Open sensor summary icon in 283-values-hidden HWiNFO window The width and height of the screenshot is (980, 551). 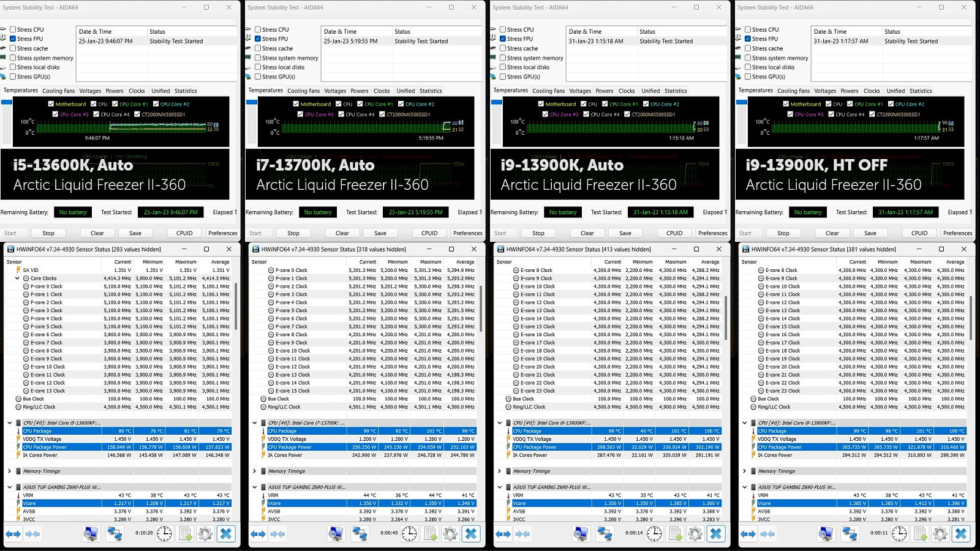(91, 534)
